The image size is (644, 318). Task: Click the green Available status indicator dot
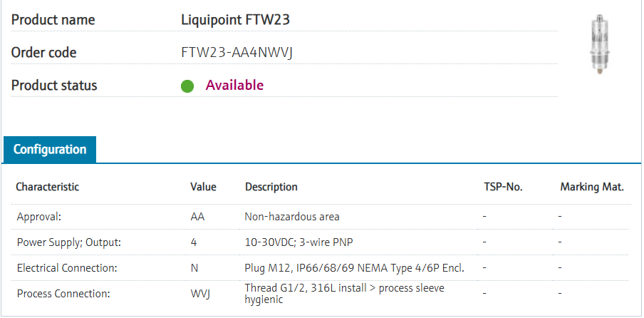pyautogui.click(x=187, y=86)
